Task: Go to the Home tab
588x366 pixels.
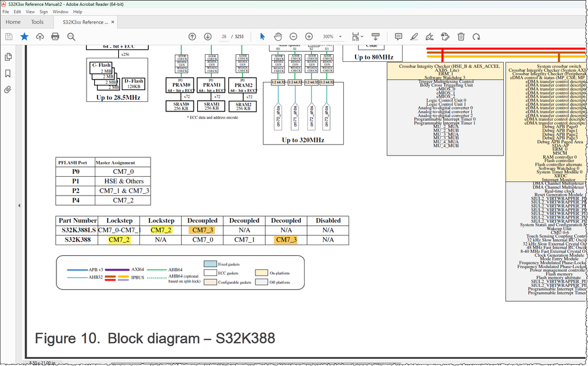Action: tap(13, 22)
